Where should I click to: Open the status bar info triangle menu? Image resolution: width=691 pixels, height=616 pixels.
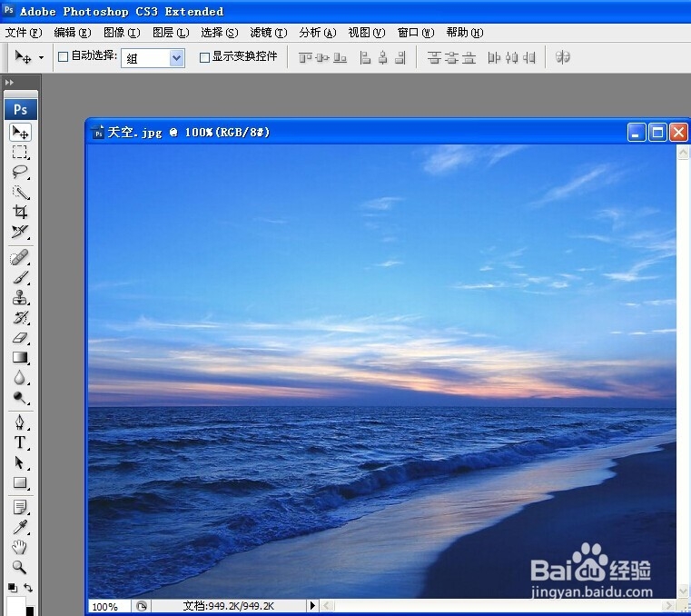[x=312, y=605]
